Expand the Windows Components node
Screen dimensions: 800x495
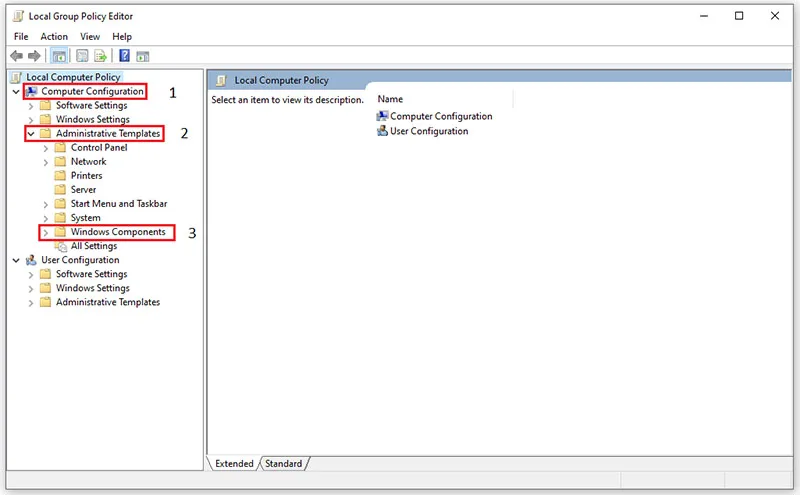(46, 233)
